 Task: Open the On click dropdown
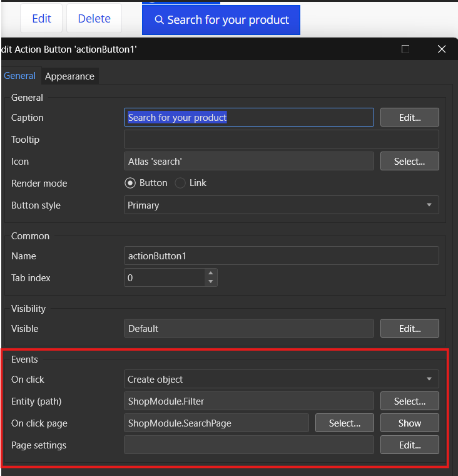pos(281,379)
